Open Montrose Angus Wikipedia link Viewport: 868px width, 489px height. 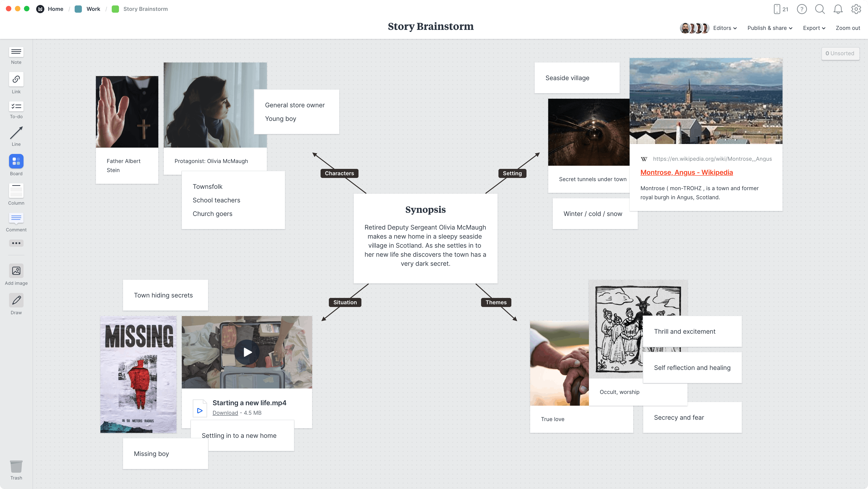pos(687,172)
